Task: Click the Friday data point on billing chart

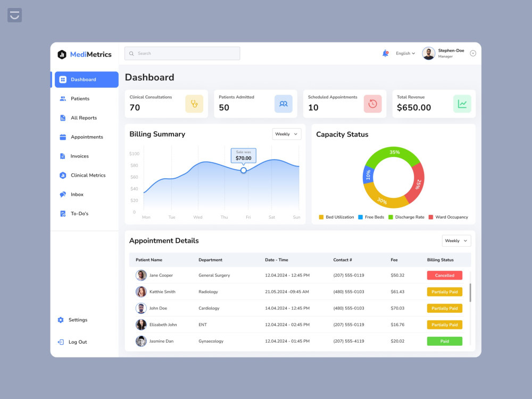Action: pyautogui.click(x=243, y=170)
